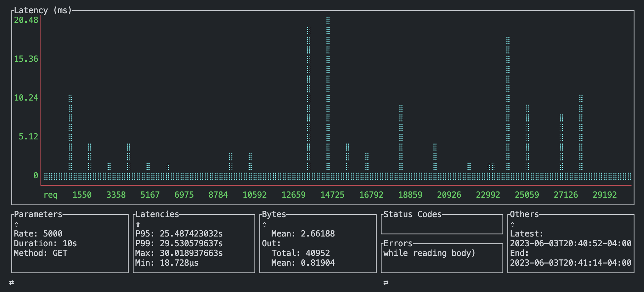The height and width of the screenshot is (292, 644).
Task: Select the 'Duration: 10s' line
Action: coord(46,243)
